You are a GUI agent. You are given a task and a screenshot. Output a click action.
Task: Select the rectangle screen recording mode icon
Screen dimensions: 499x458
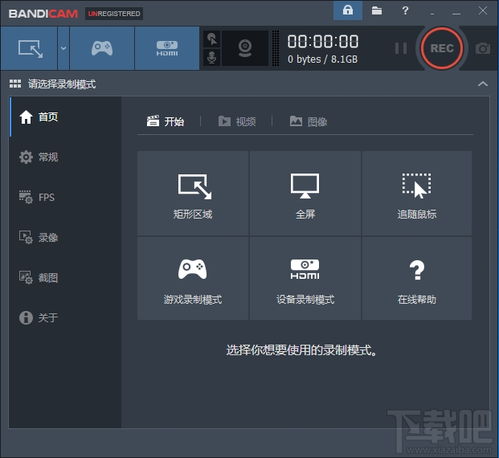tap(29, 49)
